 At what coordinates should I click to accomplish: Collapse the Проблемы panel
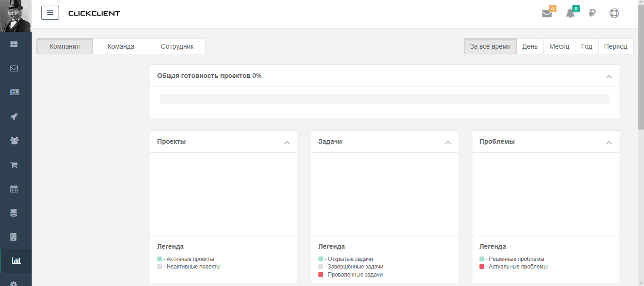609,142
